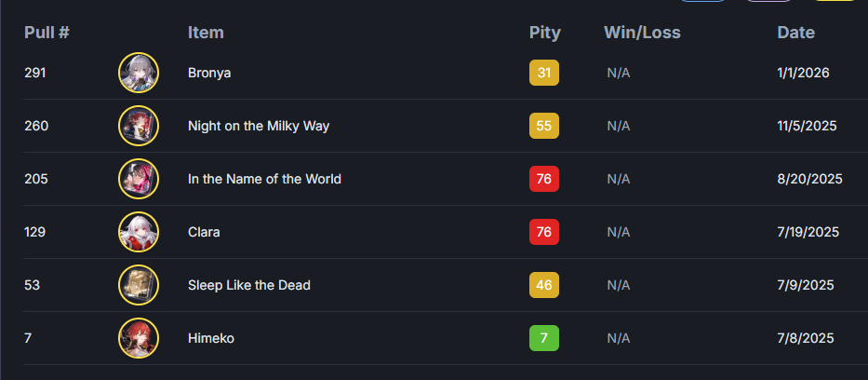868x380 pixels.
Task: Click Himeko's character avatar icon
Action: coord(139,338)
